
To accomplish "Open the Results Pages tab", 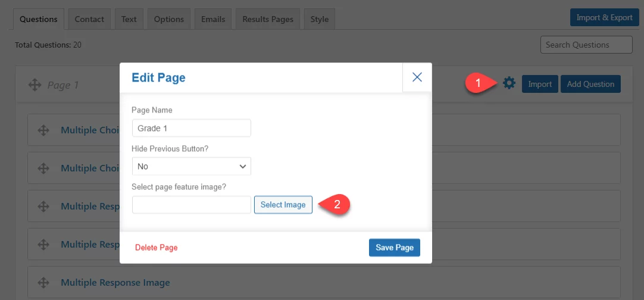I will tap(268, 19).
